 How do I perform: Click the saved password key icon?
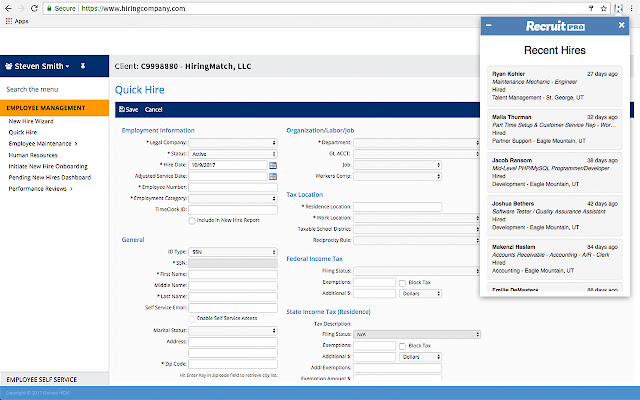pyautogui.click(x=592, y=7)
